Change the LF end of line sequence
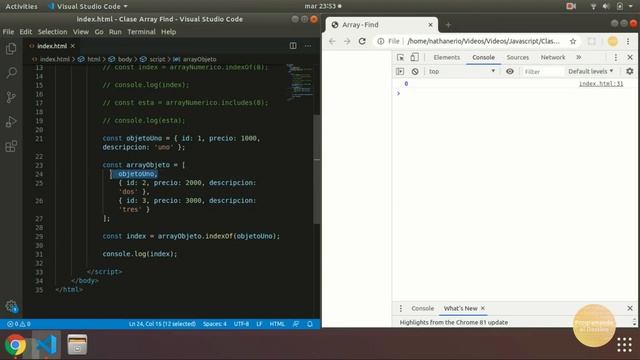The image size is (640, 360). point(260,324)
